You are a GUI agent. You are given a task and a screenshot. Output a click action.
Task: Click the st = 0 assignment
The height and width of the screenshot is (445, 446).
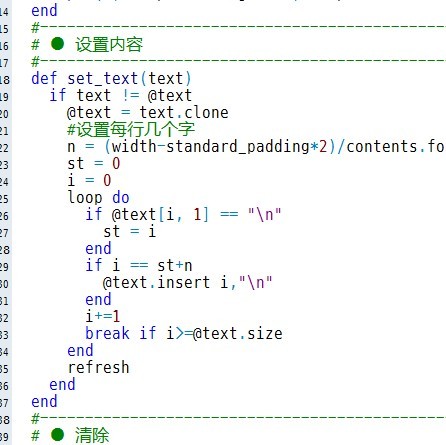point(94,163)
